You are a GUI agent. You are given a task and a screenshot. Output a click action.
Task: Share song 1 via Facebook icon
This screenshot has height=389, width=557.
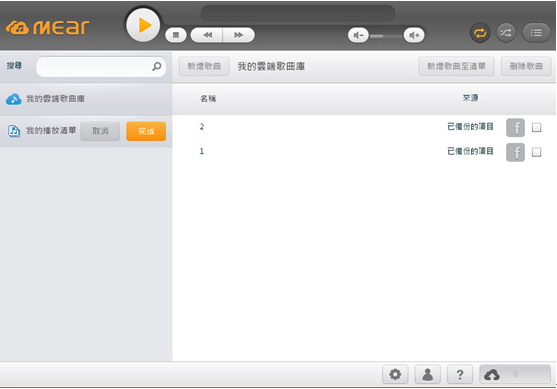pos(515,152)
